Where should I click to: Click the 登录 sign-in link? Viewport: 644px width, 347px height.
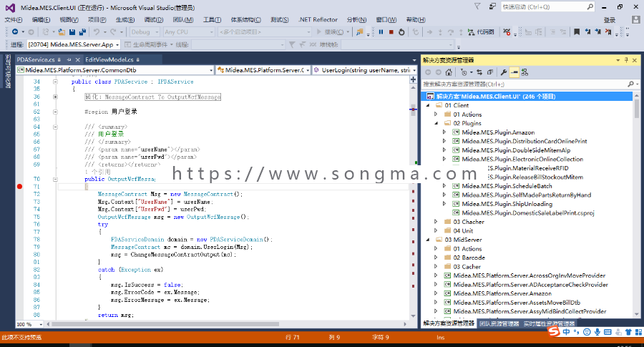(x=610, y=20)
